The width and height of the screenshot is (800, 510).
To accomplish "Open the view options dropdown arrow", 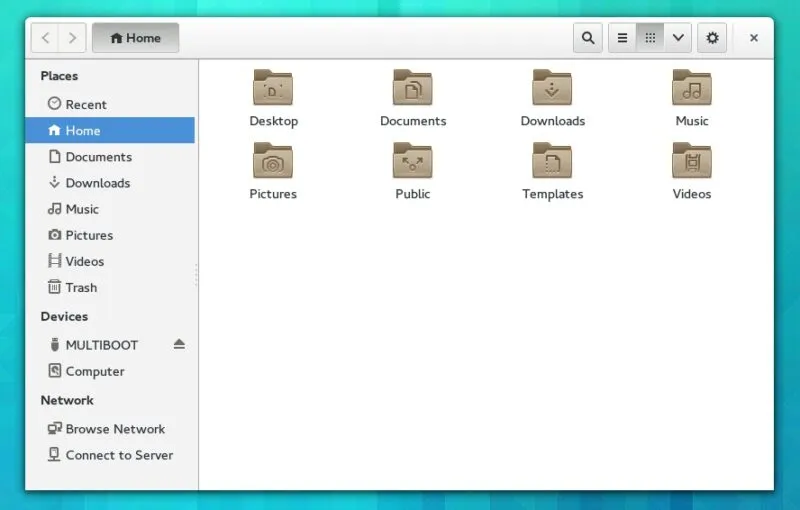I will (x=678, y=38).
